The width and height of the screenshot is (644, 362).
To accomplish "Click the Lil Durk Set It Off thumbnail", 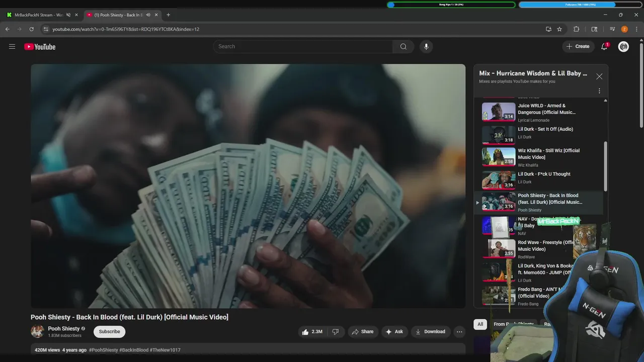I will click(x=499, y=135).
